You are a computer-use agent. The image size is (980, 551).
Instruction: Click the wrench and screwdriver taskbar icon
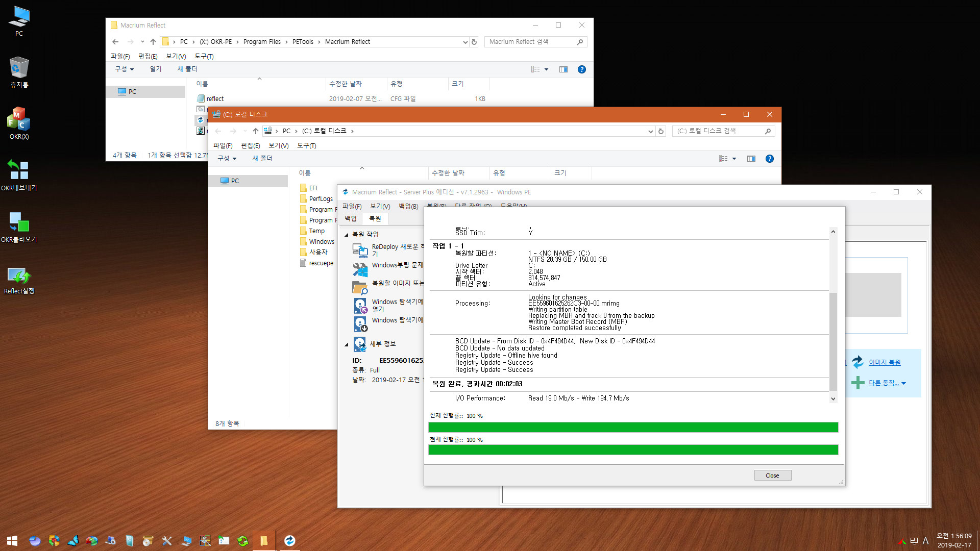point(167,541)
